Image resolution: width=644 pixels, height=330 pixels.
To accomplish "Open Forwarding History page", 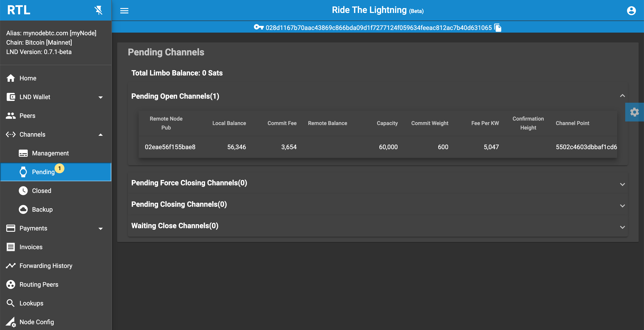I will [x=56, y=266].
